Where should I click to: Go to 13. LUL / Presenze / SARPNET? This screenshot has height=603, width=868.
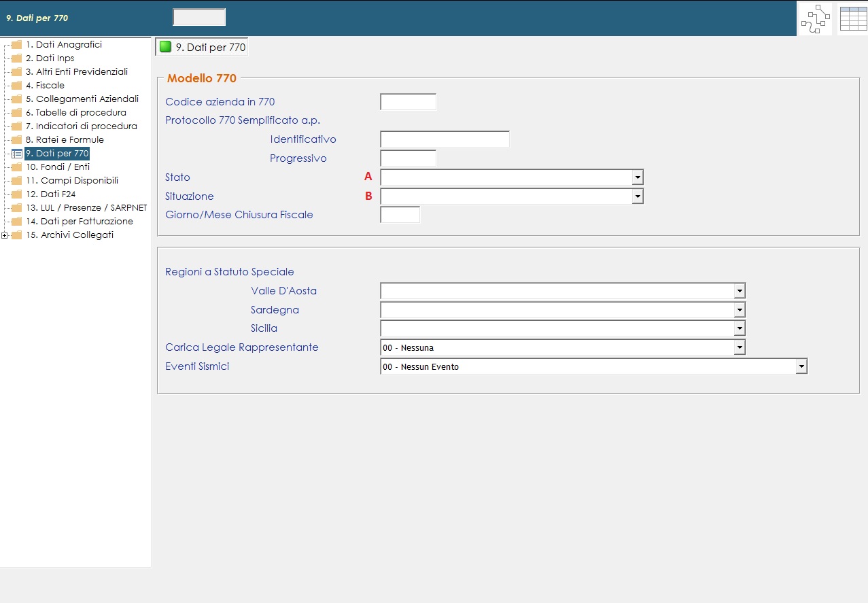click(86, 208)
